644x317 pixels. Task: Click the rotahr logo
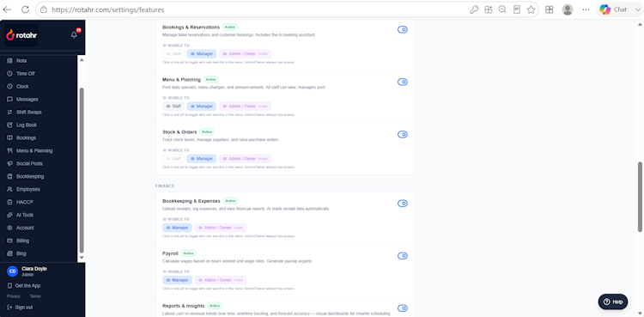[21, 35]
